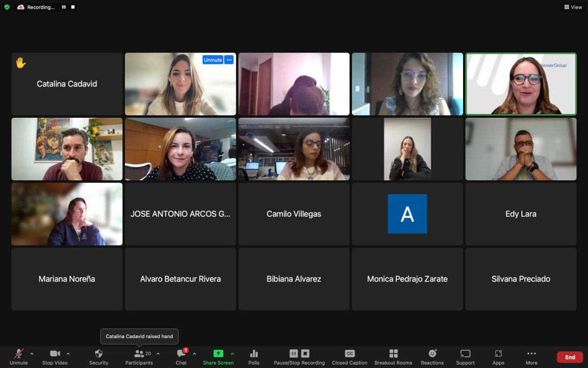The image size is (588, 368).
Task: Click the blue Unmute button on participant video
Action: [213, 60]
